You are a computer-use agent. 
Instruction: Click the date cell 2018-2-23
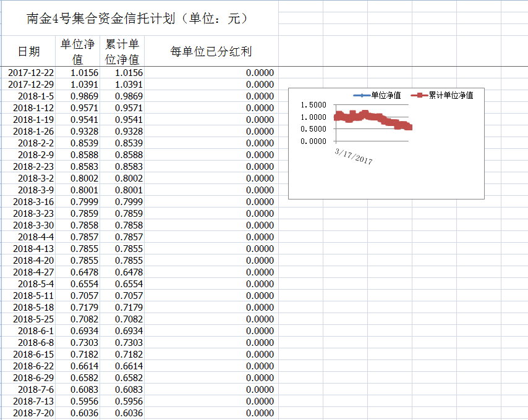tap(33, 167)
